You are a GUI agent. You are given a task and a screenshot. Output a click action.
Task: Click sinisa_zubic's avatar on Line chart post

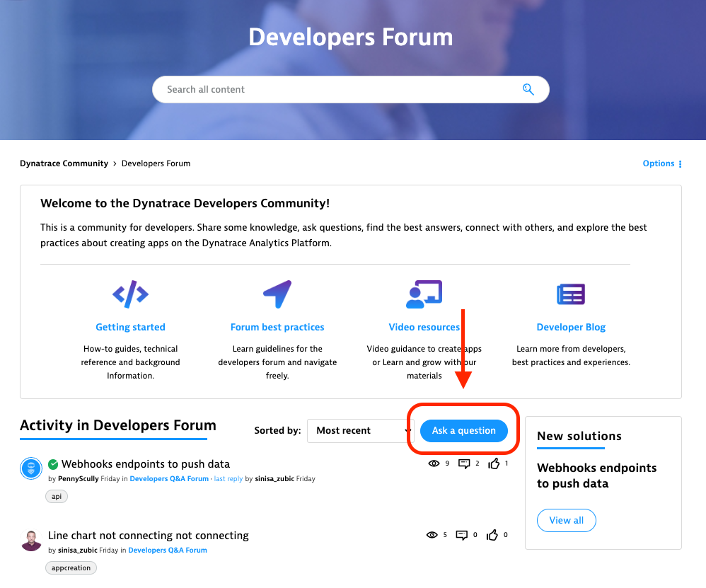pos(31,541)
